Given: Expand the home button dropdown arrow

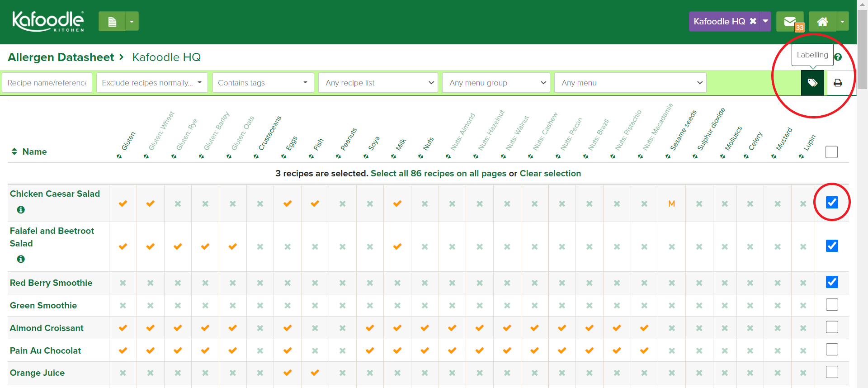Looking at the screenshot, I should tap(842, 21).
